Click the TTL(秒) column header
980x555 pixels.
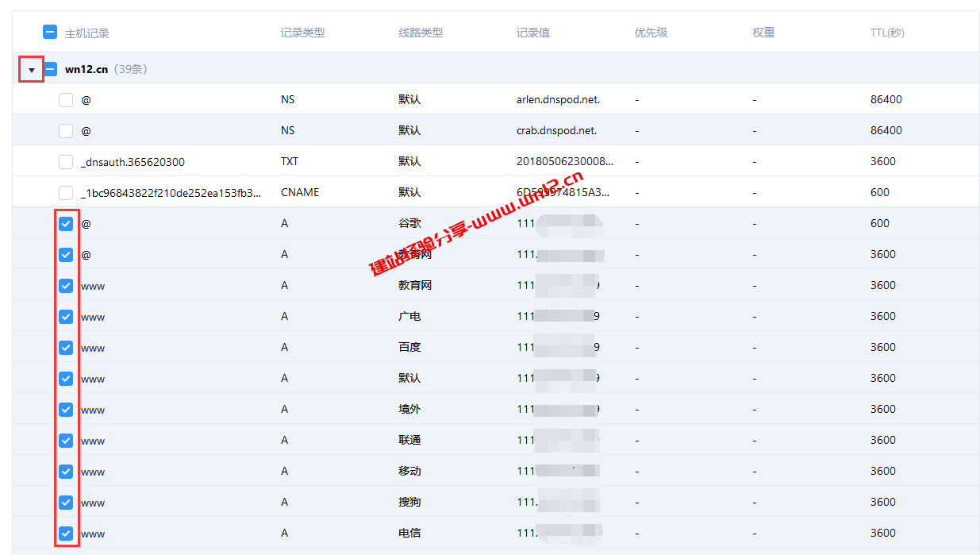coord(887,33)
